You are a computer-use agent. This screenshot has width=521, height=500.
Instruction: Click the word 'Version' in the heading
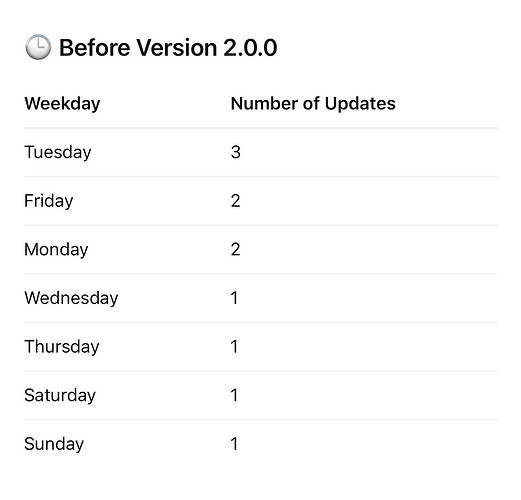[x=177, y=47]
